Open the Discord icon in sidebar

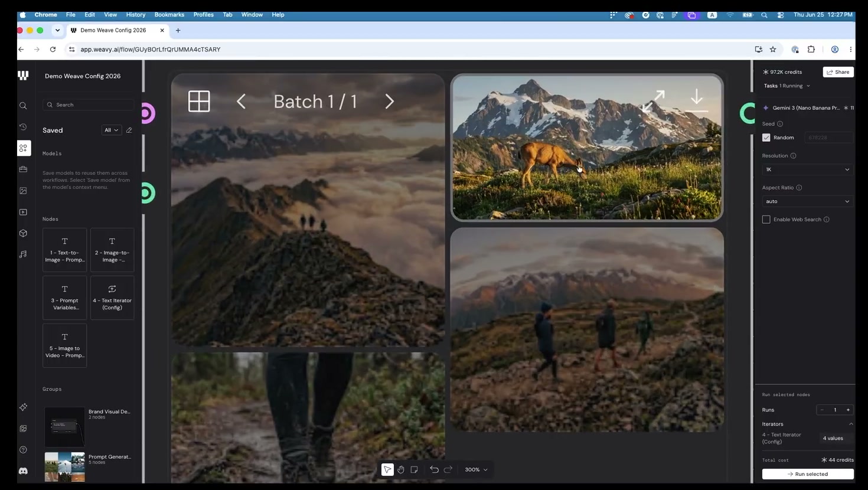(23, 471)
